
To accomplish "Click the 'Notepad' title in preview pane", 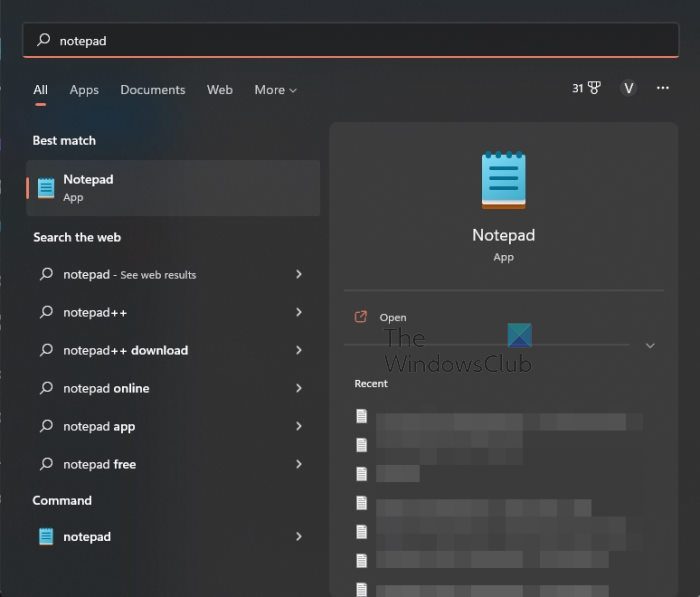I will [504, 235].
